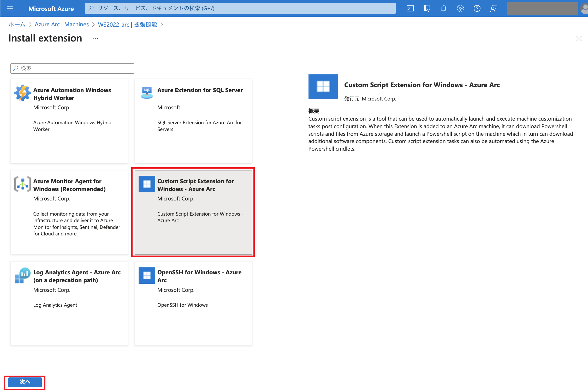The width and height of the screenshot is (588, 391).
Task: Select the Azure Monitor Agent for Windows card
Action: [x=69, y=212]
